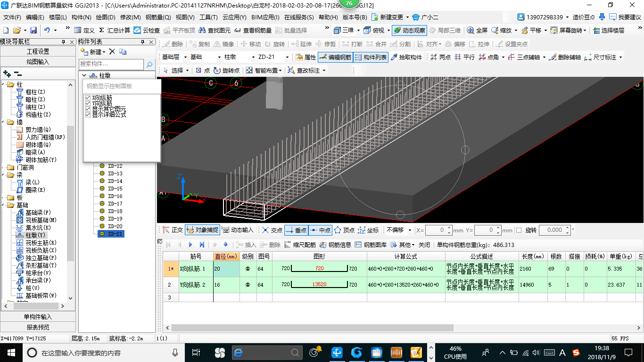
Task: Activate 动态观察 orbit view
Action: point(409,30)
